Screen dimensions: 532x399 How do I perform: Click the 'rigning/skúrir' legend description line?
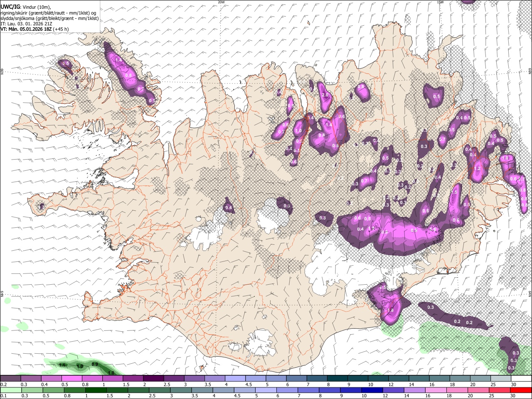pos(49,12)
